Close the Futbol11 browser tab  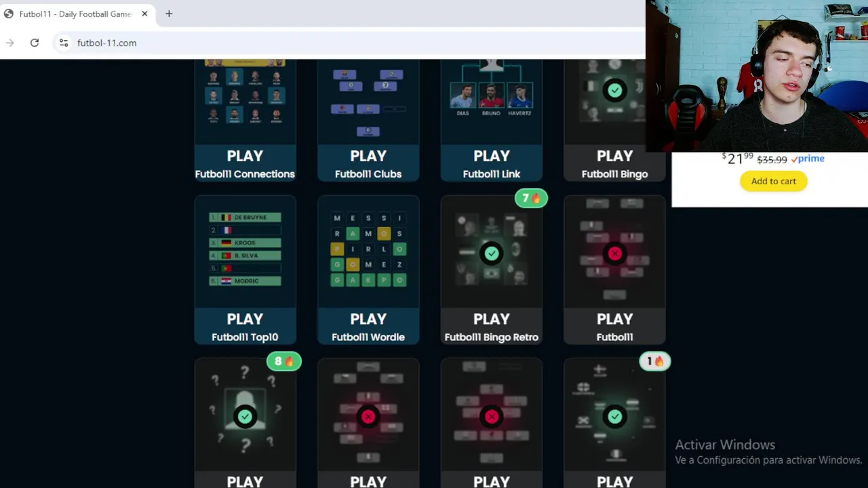(x=144, y=14)
